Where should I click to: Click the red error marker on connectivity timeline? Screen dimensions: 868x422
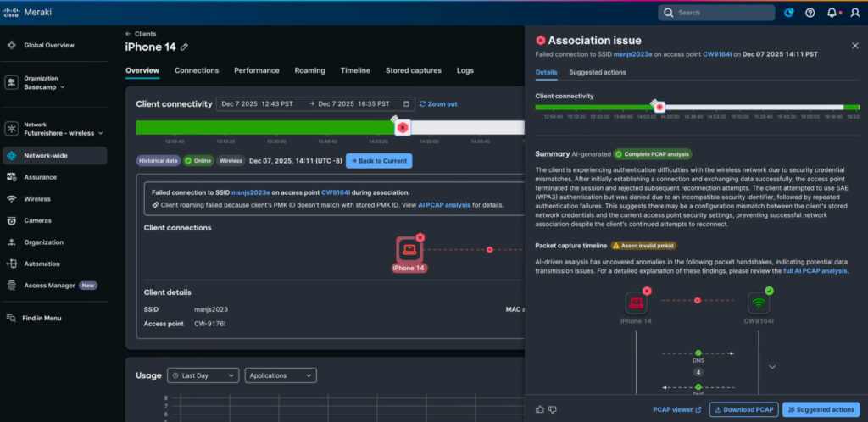403,127
